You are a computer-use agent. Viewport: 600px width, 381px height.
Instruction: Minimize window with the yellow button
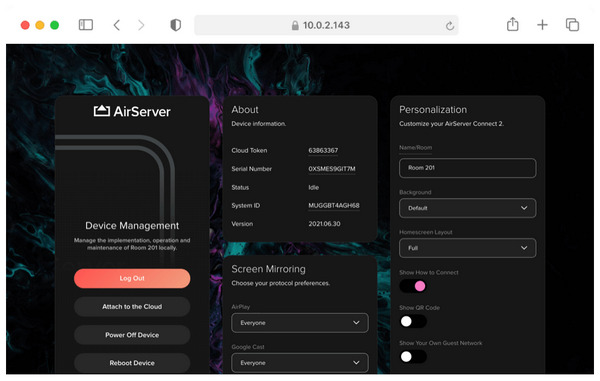tap(40, 25)
